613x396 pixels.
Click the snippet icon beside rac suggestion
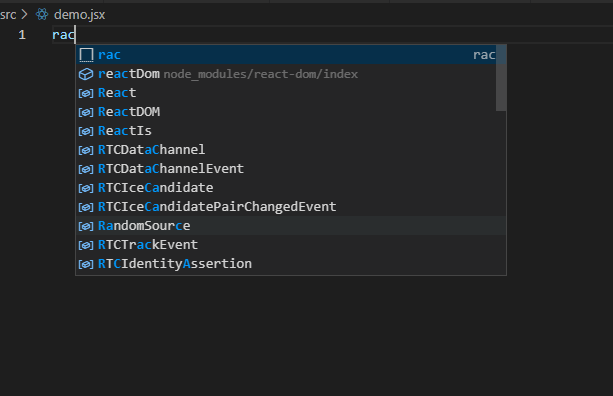tap(86, 55)
